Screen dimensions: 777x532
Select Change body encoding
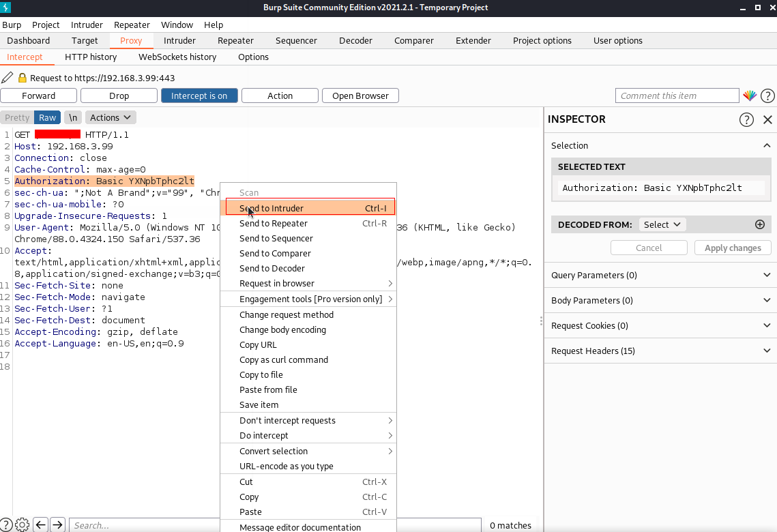point(308,330)
